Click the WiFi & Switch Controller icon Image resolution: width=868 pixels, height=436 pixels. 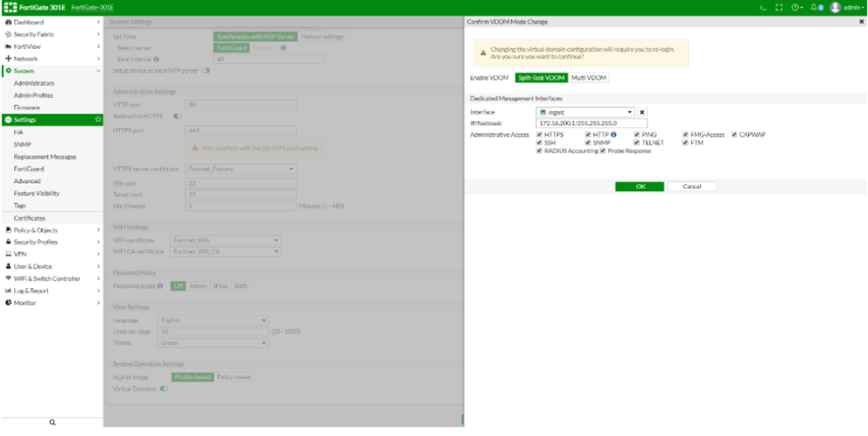(8, 278)
